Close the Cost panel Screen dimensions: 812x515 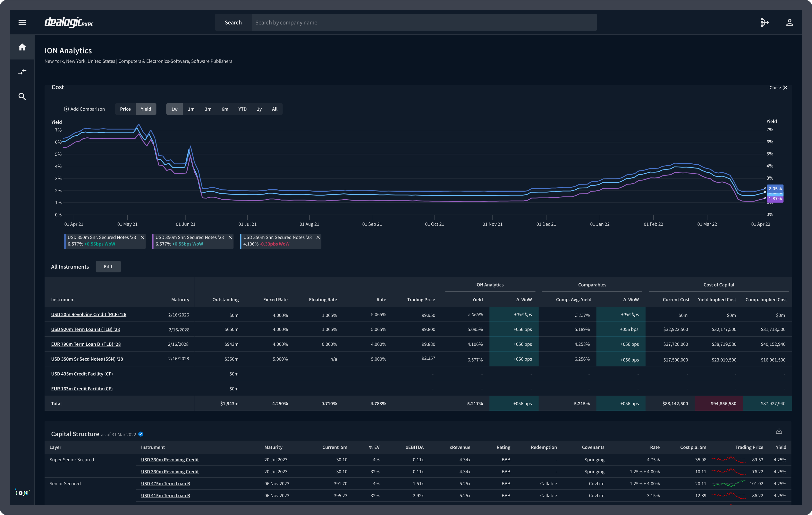778,88
